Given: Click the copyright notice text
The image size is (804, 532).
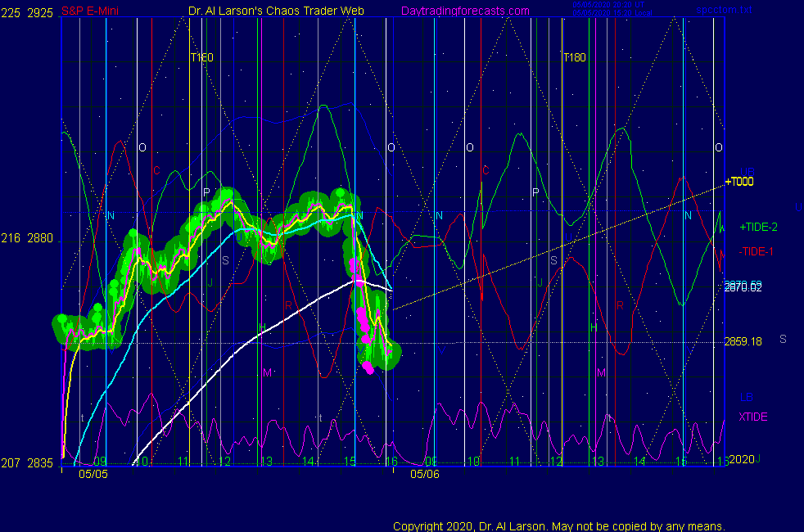Looking at the screenshot, I should 559,526.
